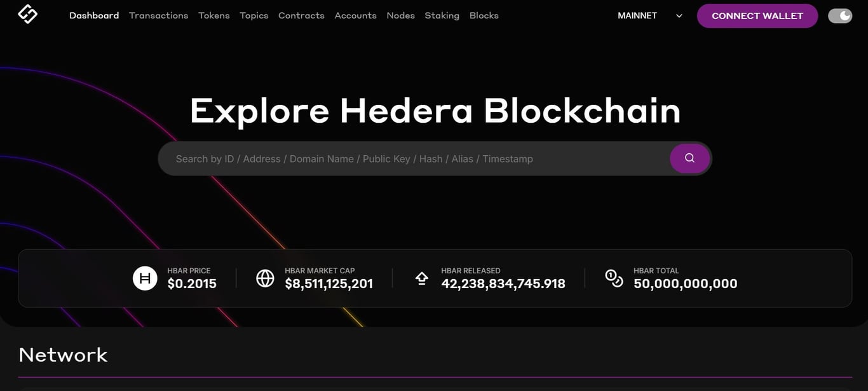Open the Transactions page

pos(158,15)
